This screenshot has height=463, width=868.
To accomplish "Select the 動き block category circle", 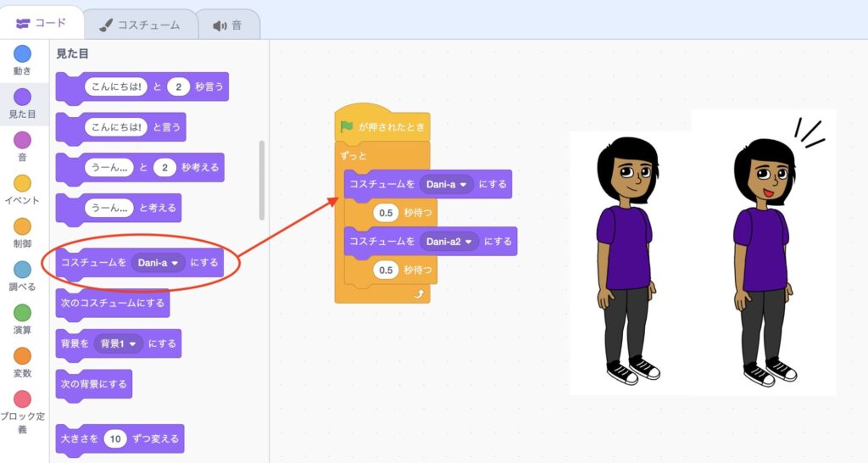I will point(22,53).
